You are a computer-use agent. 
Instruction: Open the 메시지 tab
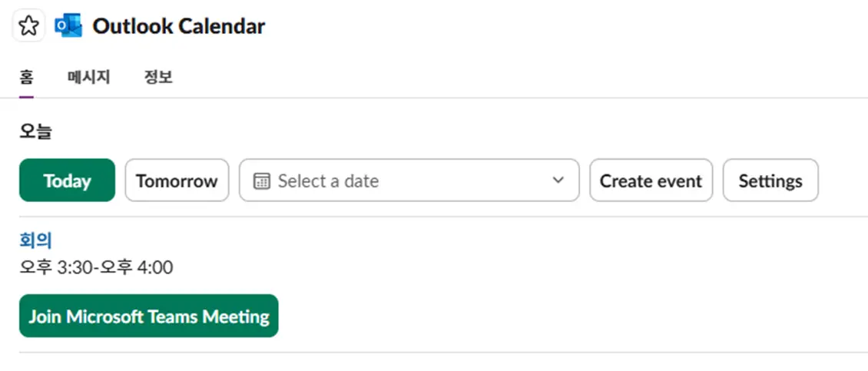pyautogui.click(x=89, y=77)
